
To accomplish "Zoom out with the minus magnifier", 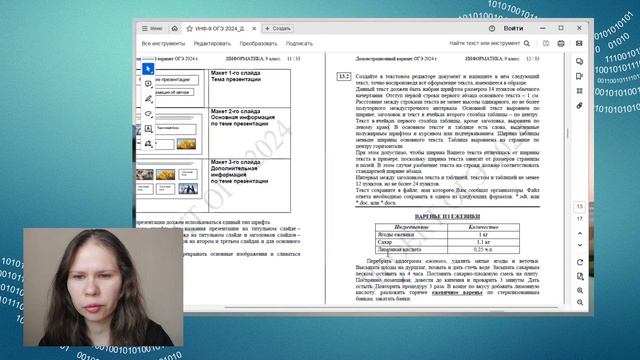I will (x=580, y=302).
